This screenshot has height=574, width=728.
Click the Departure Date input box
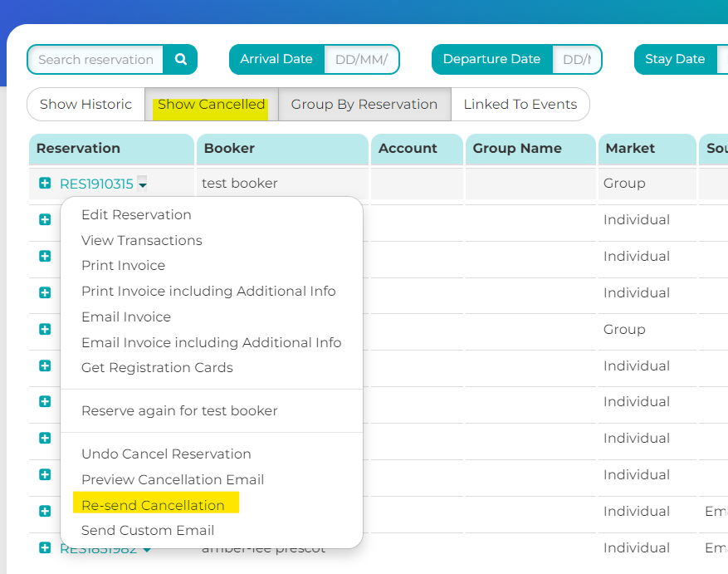tap(577, 60)
